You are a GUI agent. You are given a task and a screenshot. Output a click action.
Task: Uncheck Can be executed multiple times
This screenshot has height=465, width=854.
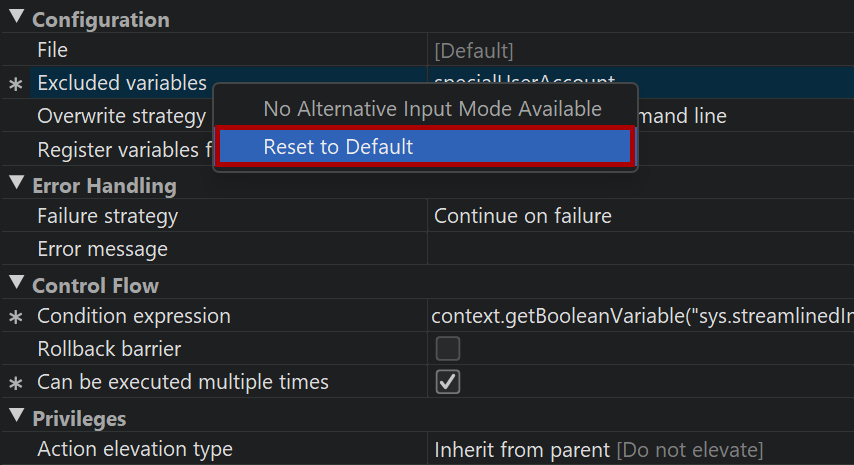(x=448, y=382)
